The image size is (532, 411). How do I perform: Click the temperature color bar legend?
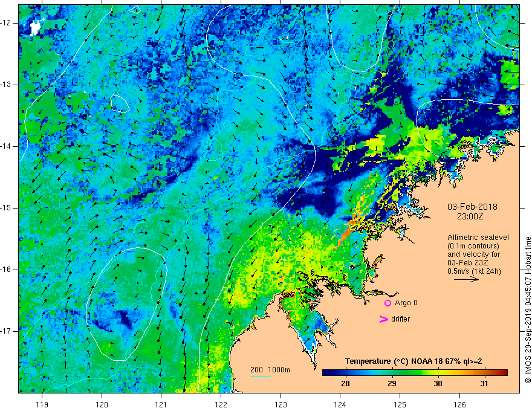[415, 373]
